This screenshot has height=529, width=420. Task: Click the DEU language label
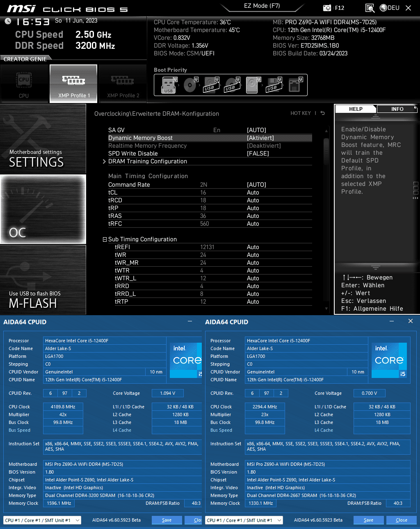[x=393, y=8]
